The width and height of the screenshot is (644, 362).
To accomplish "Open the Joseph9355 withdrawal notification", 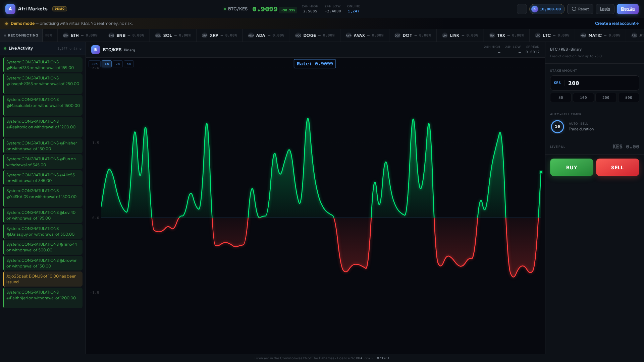I will 43,83.
